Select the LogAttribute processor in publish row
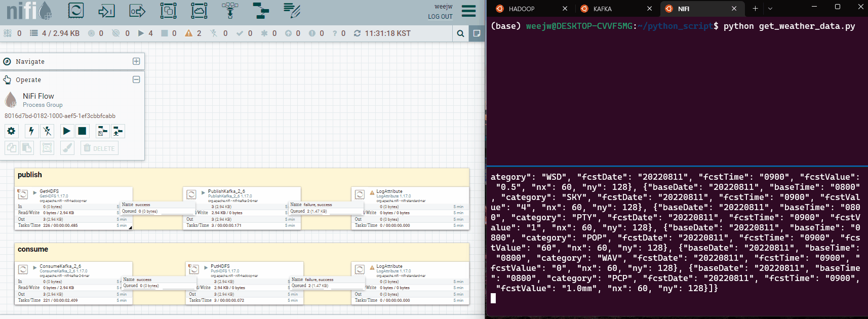Image resolution: width=868 pixels, height=319 pixels. [x=410, y=208]
